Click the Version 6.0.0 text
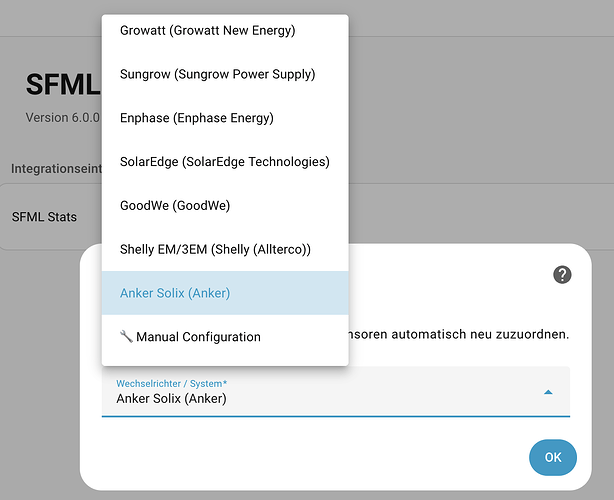The image size is (614, 500). pos(63,117)
